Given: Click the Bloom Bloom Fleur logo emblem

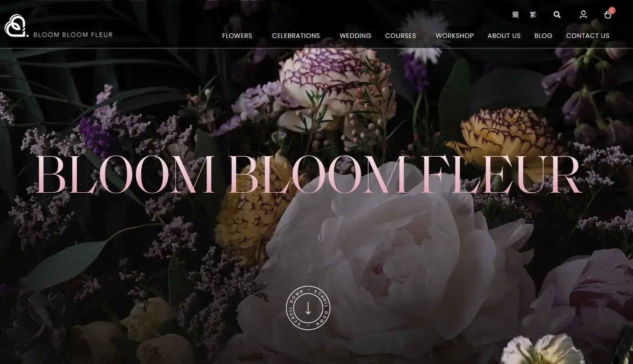Looking at the screenshot, I should point(16,26).
